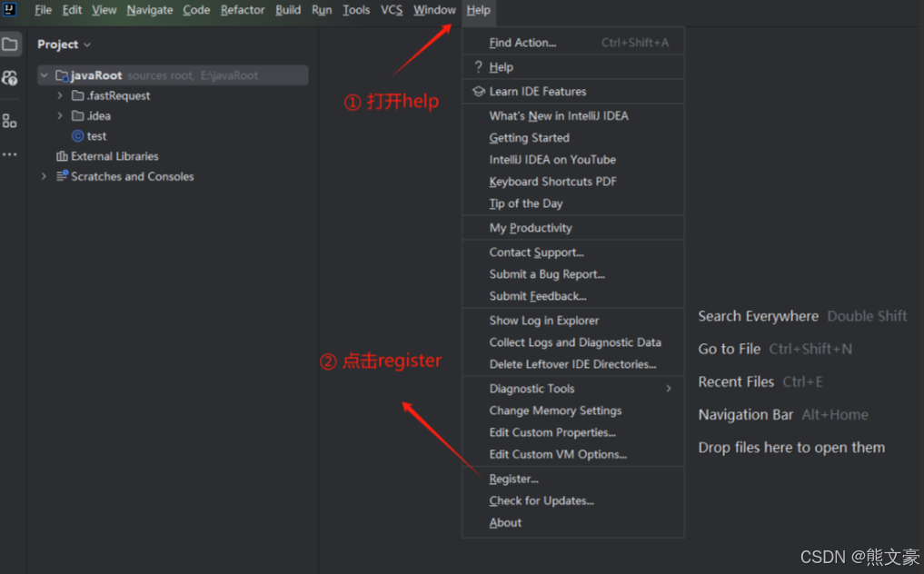Open the Structure tool window icon

coord(9,121)
